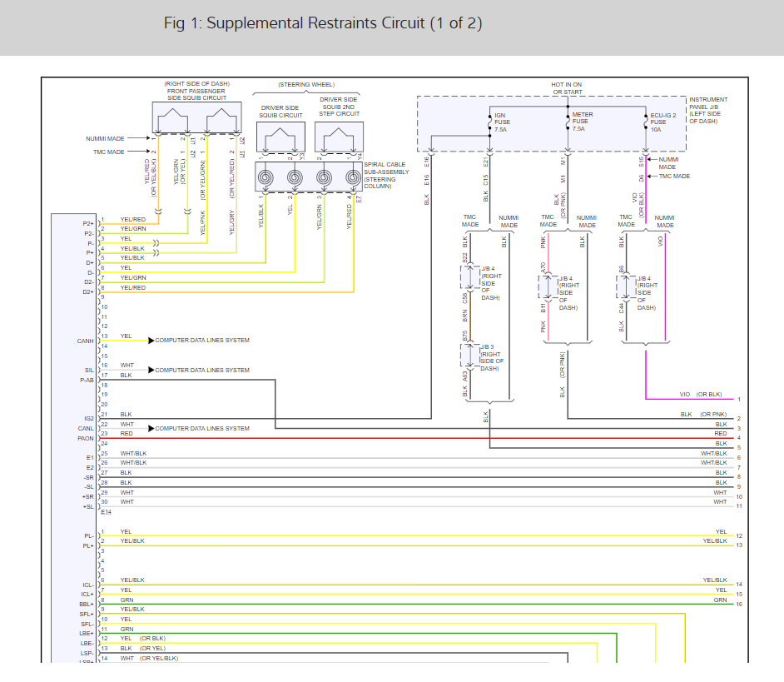784x682 pixels.
Task: Click the arrow on the CANH yellow wire
Action: (151, 341)
